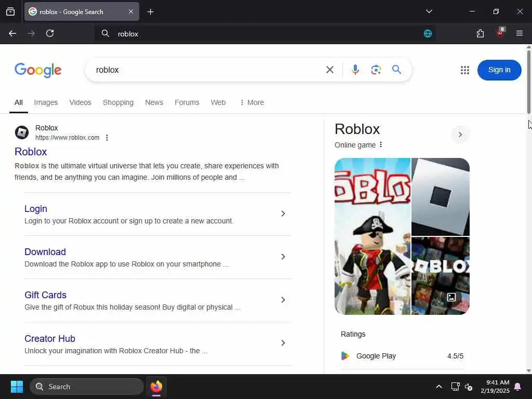Open the Creator Hub sitelink
Image resolution: width=532 pixels, height=399 pixels.
50,339
